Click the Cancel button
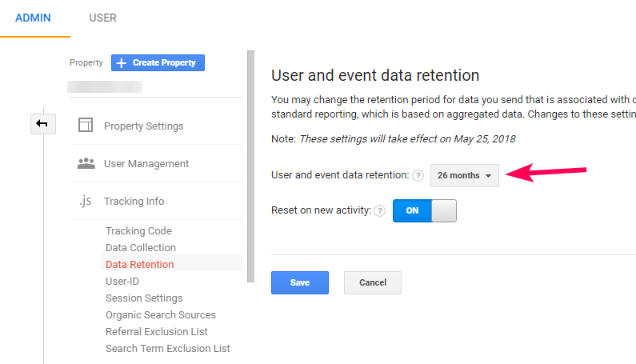 (372, 282)
